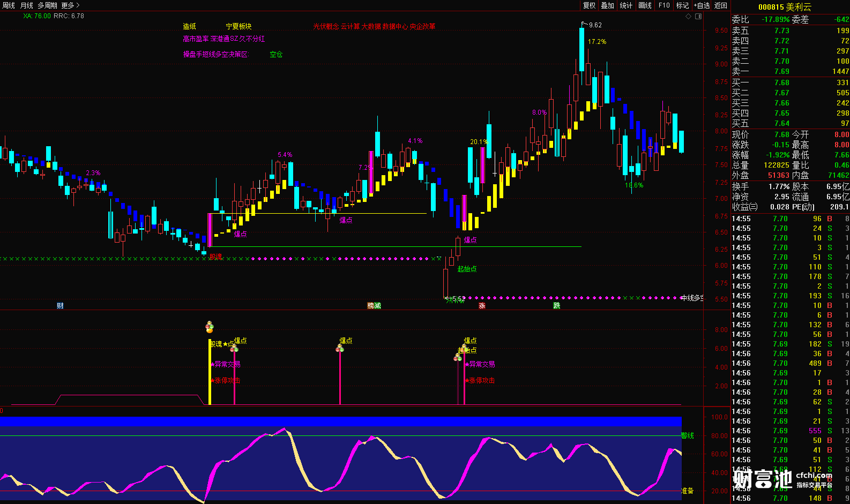Click the 买一 bid price 7.68

pos(782,83)
